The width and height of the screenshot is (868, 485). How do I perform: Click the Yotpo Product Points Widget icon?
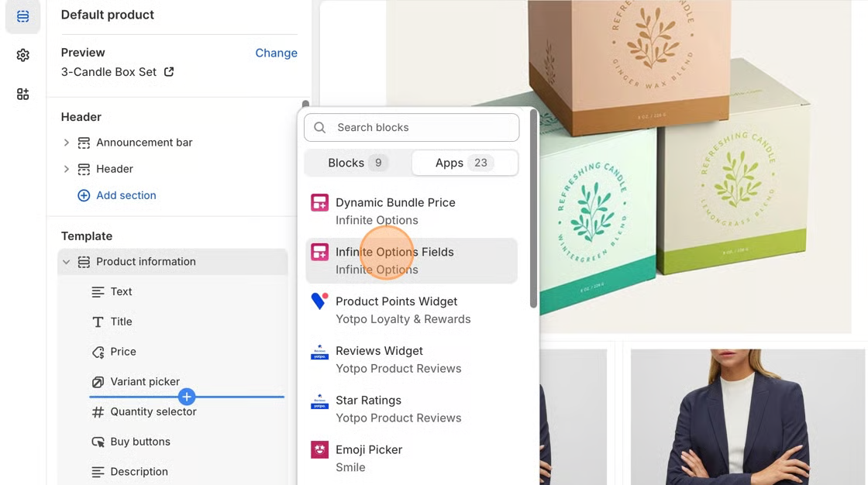[319, 302]
